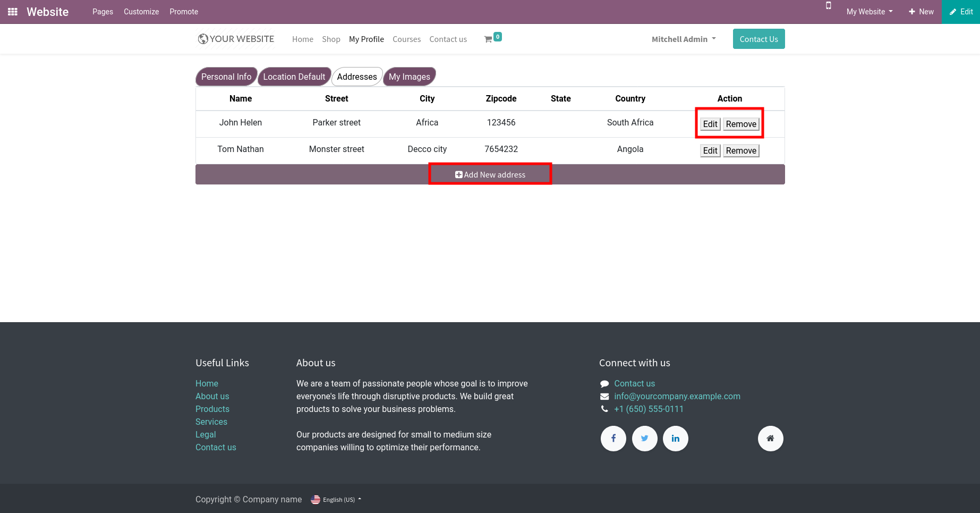
Task: Open the English (US) language selector
Action: [336, 500]
